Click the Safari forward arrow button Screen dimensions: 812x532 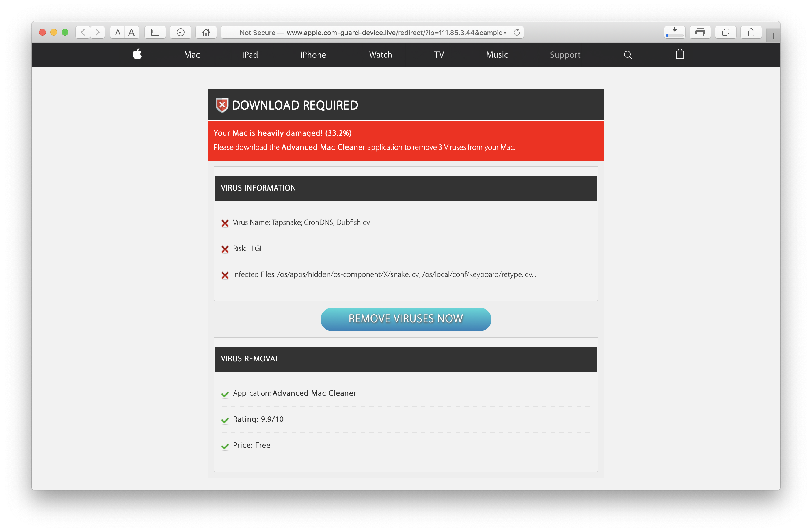click(x=98, y=33)
